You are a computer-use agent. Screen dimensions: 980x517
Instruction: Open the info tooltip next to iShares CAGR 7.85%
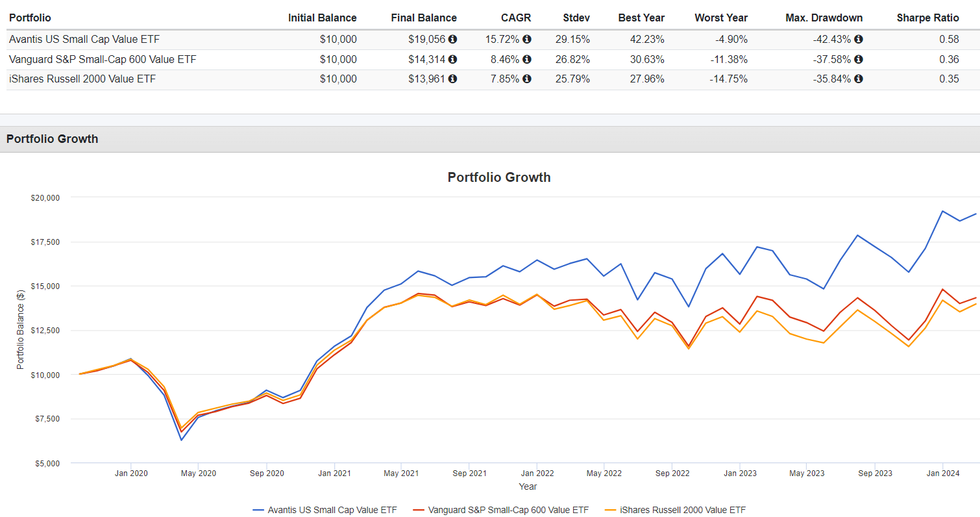click(x=526, y=79)
